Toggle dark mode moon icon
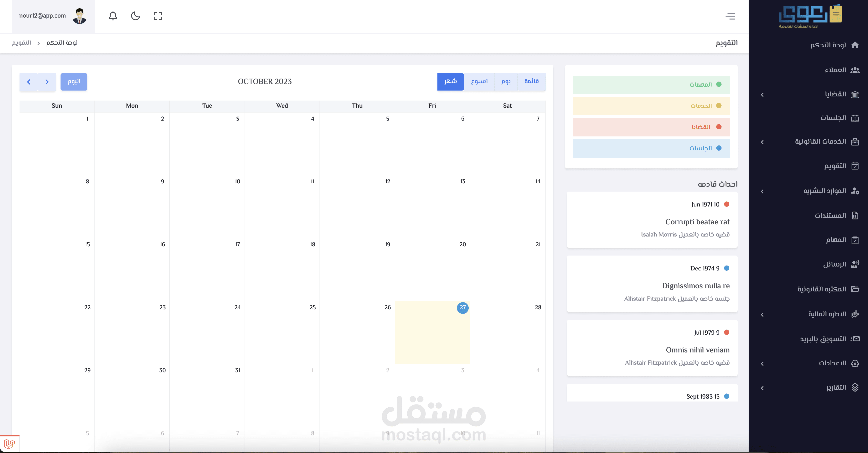This screenshot has width=868, height=453. point(135,16)
